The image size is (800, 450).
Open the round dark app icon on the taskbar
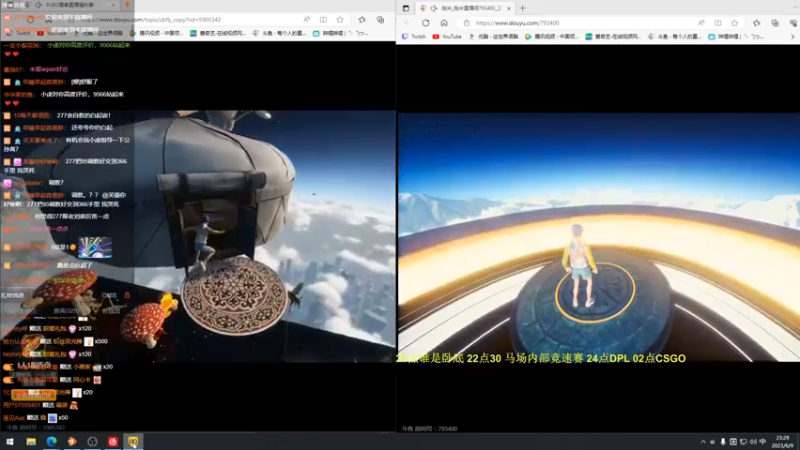(x=92, y=441)
